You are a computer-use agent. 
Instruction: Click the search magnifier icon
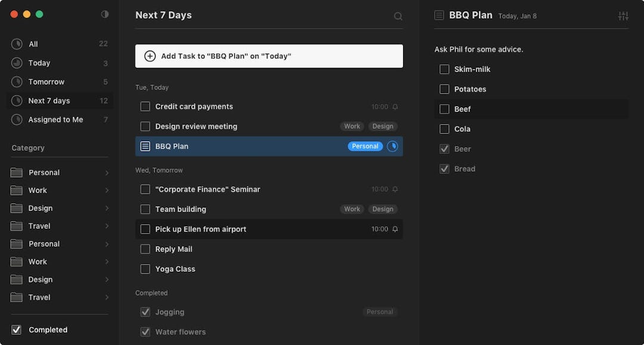398,16
